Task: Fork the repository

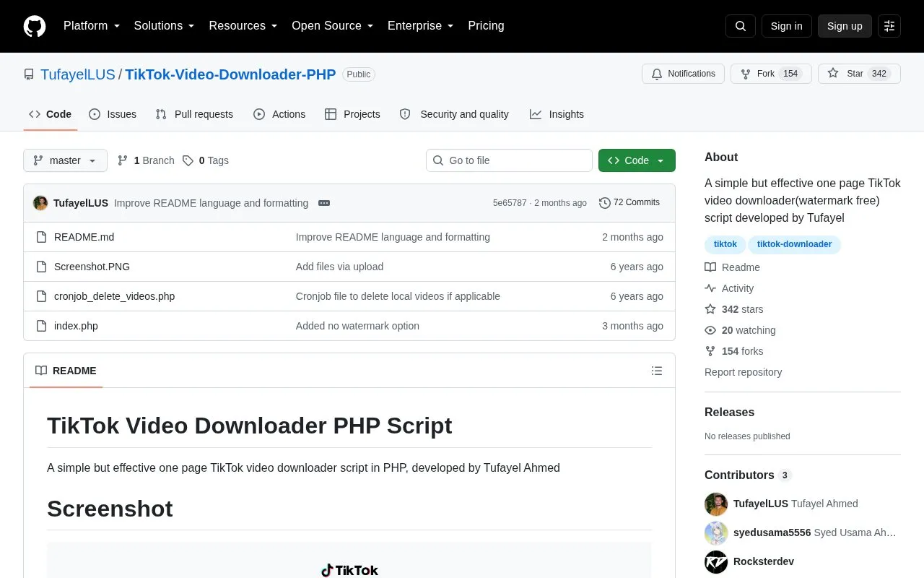Action: (771, 74)
